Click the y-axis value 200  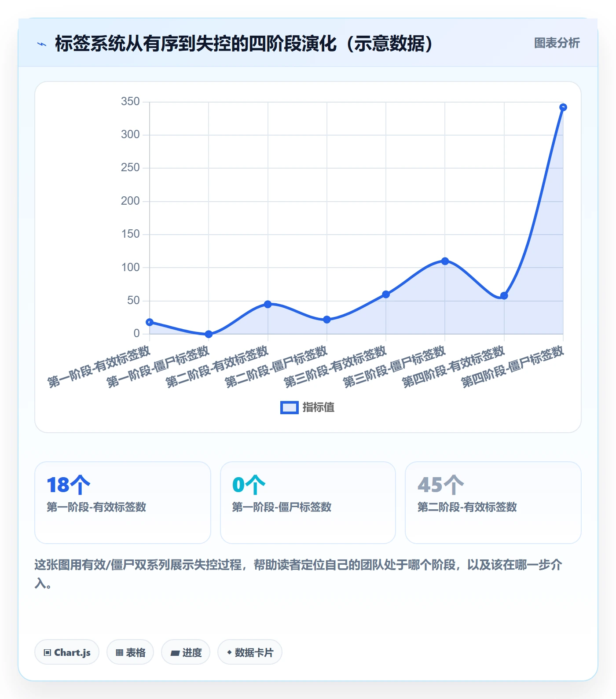pos(130,201)
